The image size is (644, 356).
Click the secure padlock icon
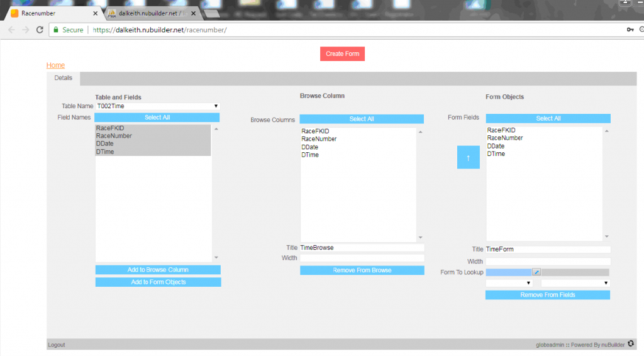pos(56,30)
